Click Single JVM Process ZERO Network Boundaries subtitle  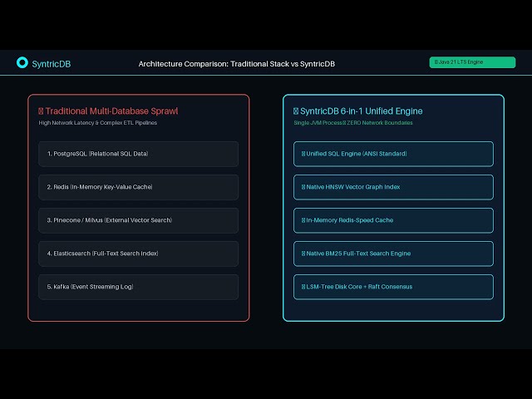pos(353,123)
